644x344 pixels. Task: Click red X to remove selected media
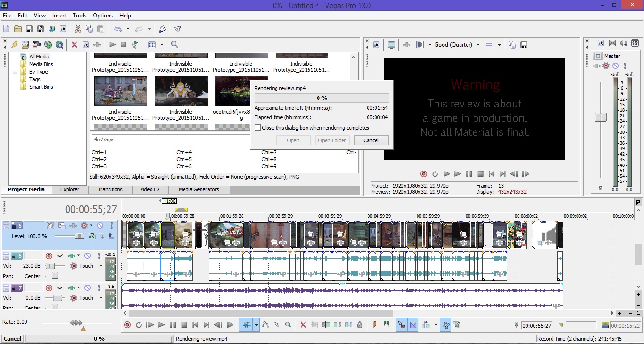click(x=74, y=45)
